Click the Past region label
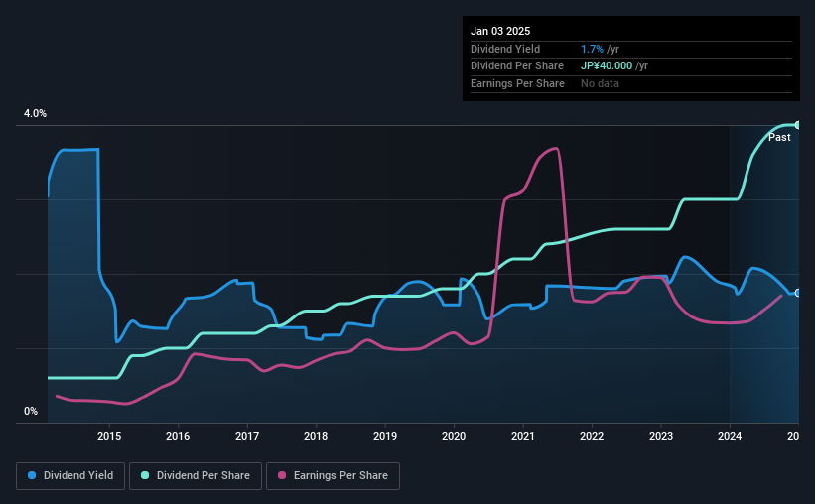Viewport: 815px width, 504px height. [x=779, y=137]
